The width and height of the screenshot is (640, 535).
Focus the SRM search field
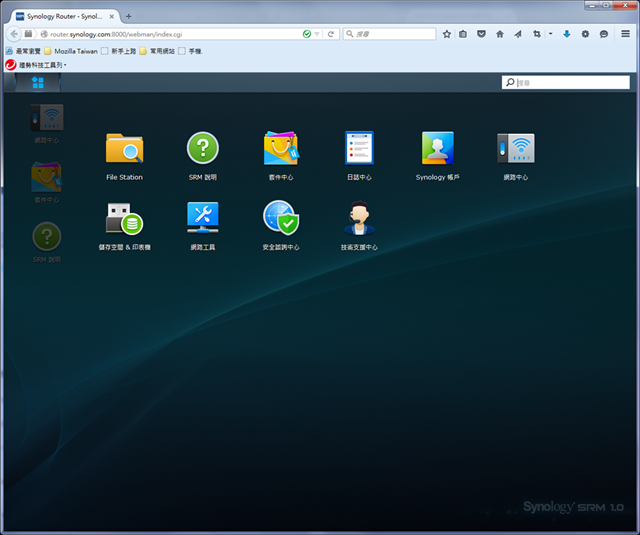566,82
